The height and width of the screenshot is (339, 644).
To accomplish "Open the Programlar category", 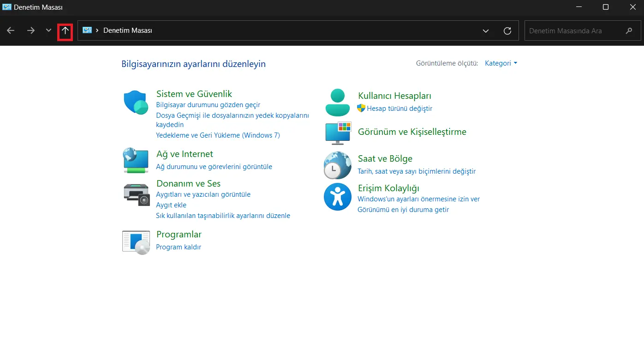I will [x=179, y=234].
